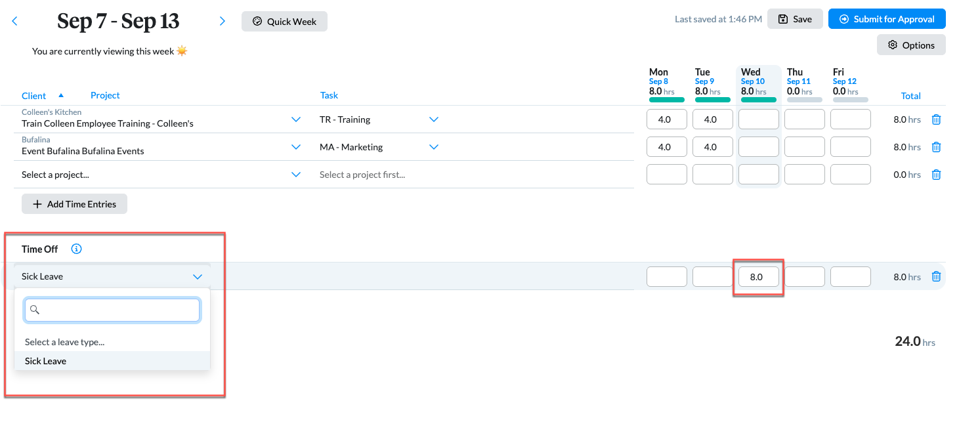Click Monday cell in Sick Leave row
This screenshot has height=422, width=980.
tap(667, 277)
